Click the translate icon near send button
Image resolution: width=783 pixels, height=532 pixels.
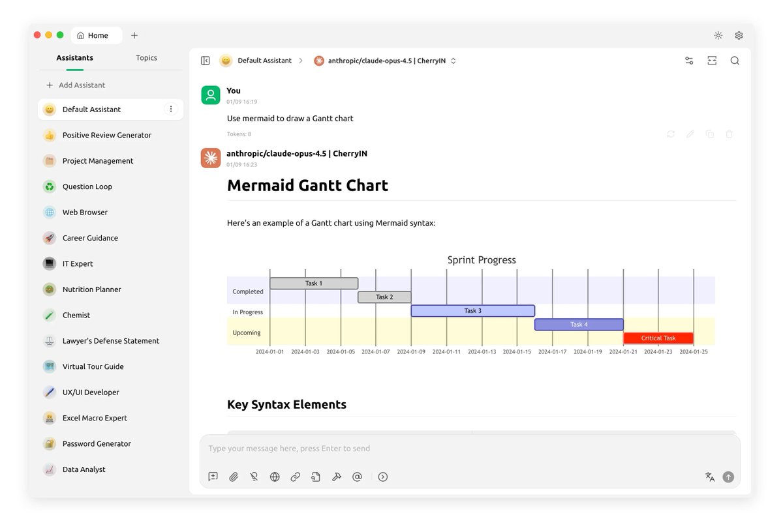[x=710, y=477]
